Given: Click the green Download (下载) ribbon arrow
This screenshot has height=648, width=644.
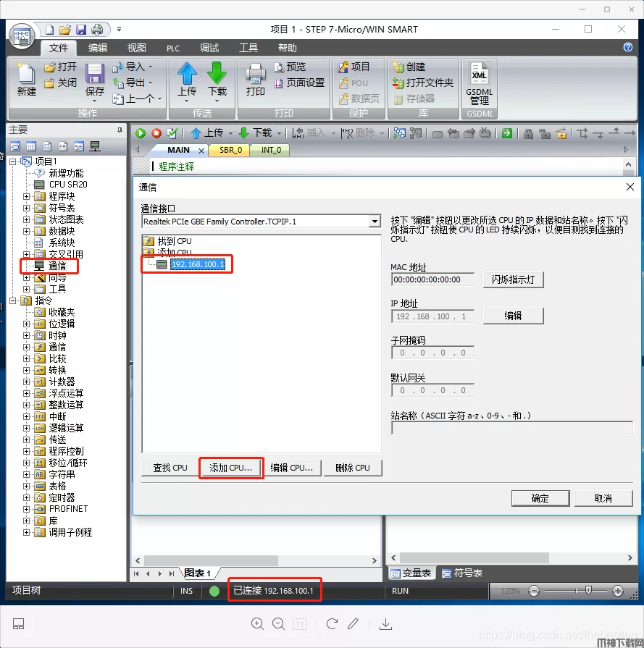Looking at the screenshot, I should click(x=217, y=73).
